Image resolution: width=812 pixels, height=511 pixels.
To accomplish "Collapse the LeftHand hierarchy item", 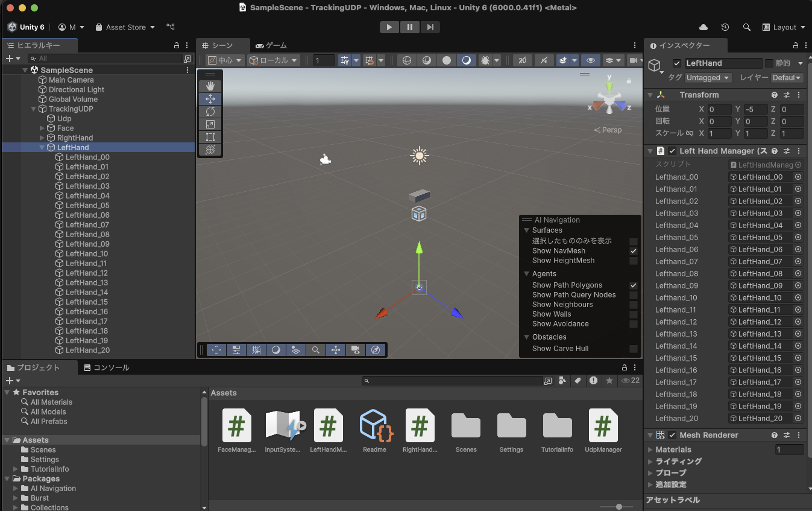I will point(42,147).
